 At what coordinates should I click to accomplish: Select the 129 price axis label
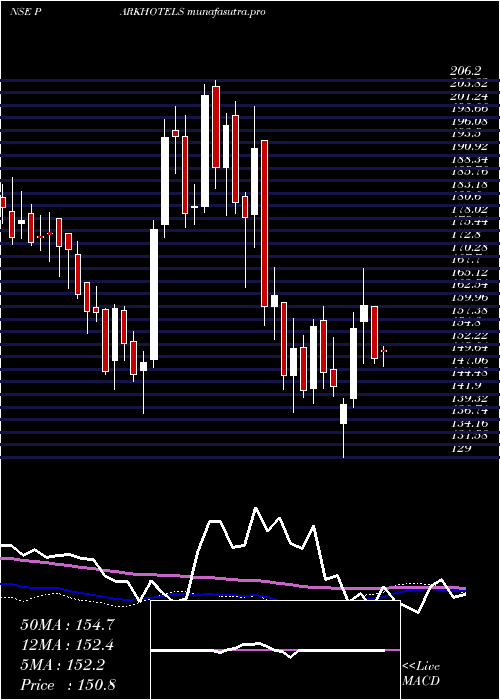(462, 448)
